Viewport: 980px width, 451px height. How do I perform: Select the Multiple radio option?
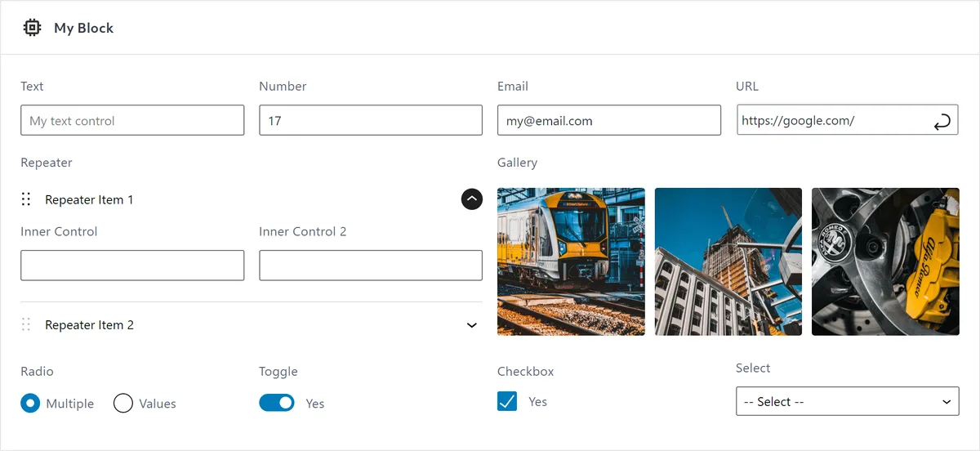(x=30, y=404)
